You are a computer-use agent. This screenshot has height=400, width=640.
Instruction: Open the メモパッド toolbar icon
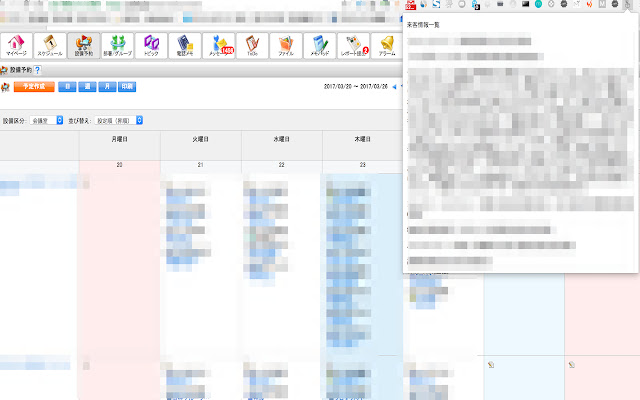(320, 45)
